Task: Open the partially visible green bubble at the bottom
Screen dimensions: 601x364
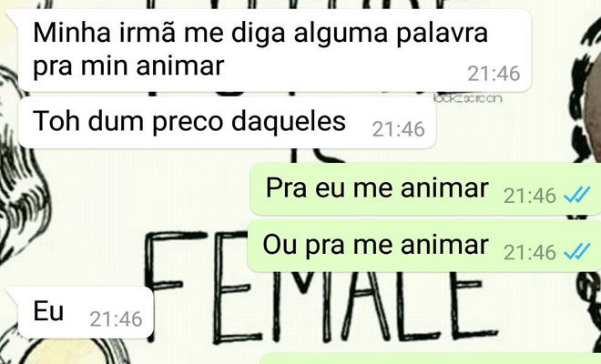Action: pyautogui.click(x=431, y=359)
